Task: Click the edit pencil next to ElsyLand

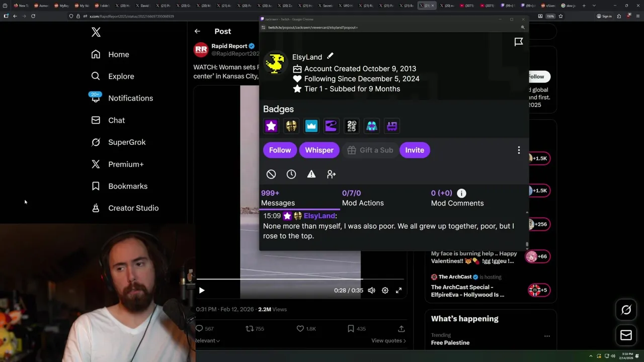Action: tap(330, 56)
